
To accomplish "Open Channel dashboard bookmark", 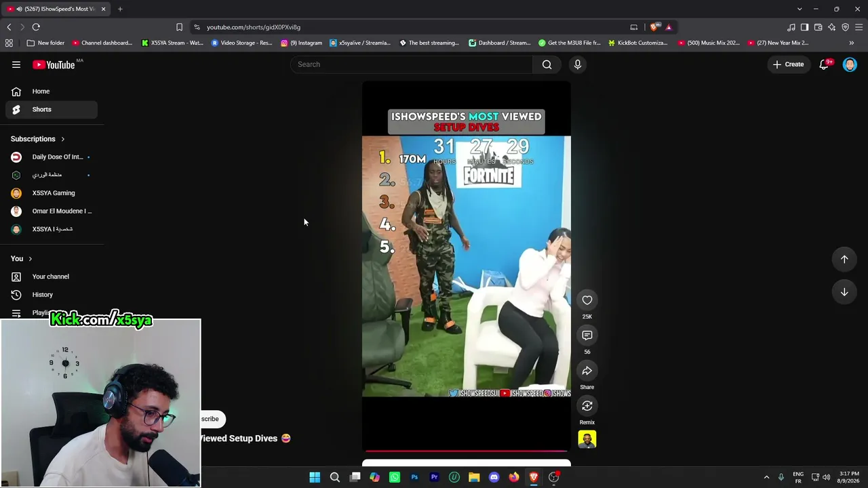I will 102,43.
